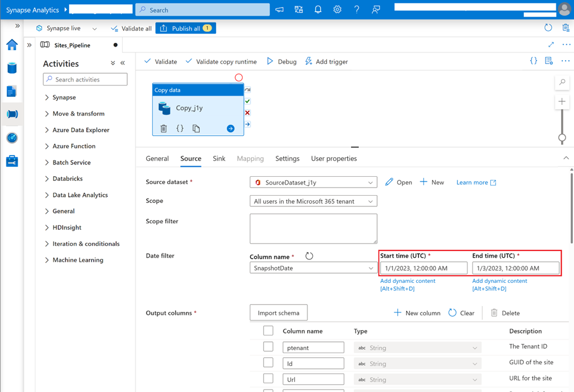Click the Import schema button
The height and width of the screenshot is (392, 574).
(279, 312)
